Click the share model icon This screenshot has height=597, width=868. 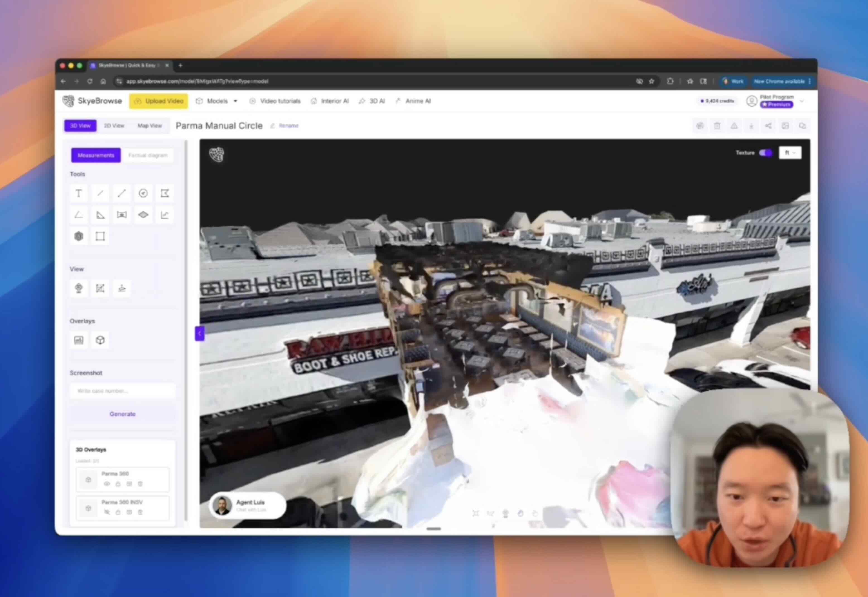[x=768, y=126]
